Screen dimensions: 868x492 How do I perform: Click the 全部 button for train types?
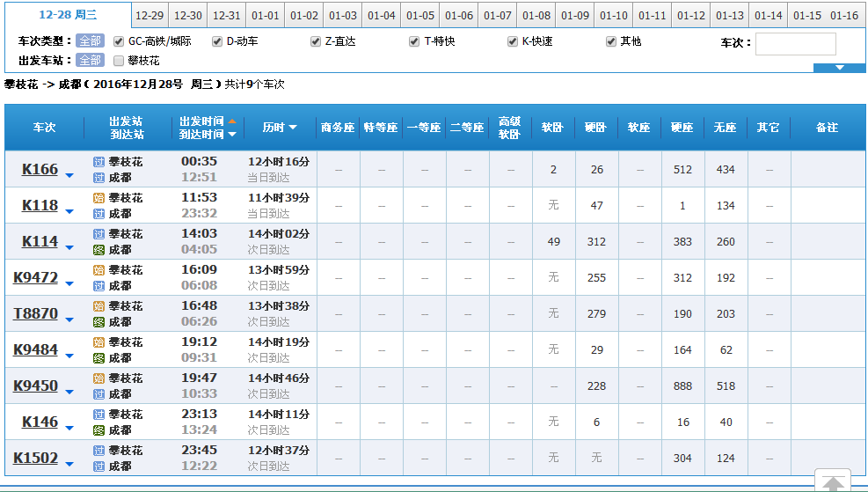[x=89, y=41]
